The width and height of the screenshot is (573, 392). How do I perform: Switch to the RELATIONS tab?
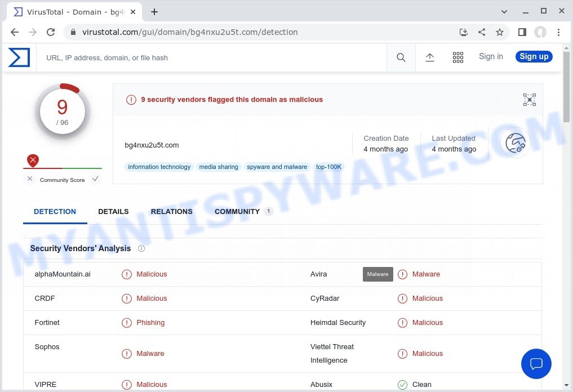pyautogui.click(x=171, y=212)
